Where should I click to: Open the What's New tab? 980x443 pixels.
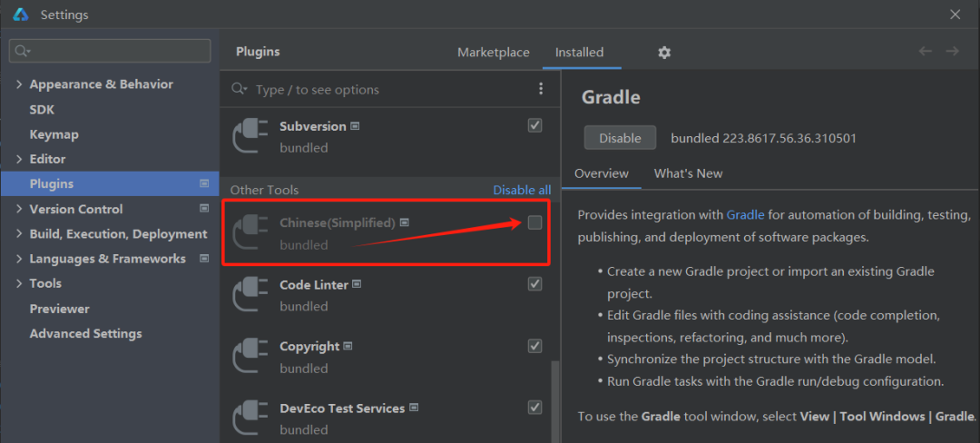688,173
